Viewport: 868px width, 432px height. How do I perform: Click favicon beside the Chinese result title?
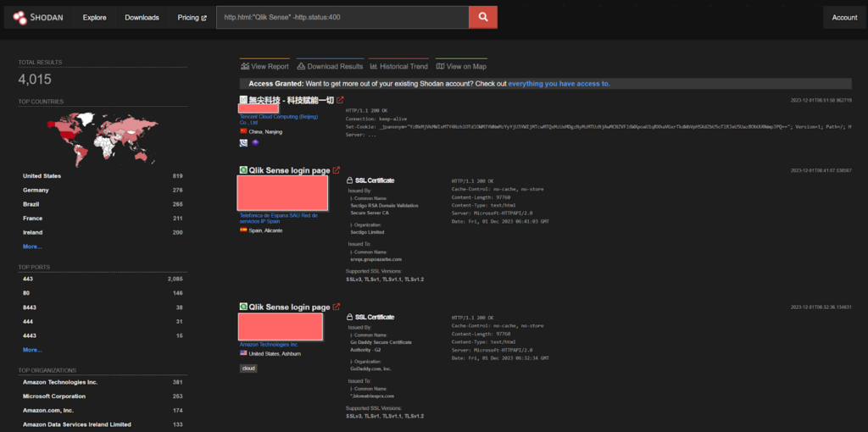pos(243,100)
